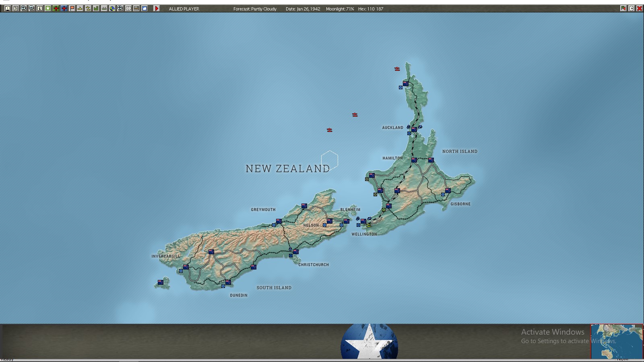Click the world minimap thumbnail
644x362 pixels.
617,341
